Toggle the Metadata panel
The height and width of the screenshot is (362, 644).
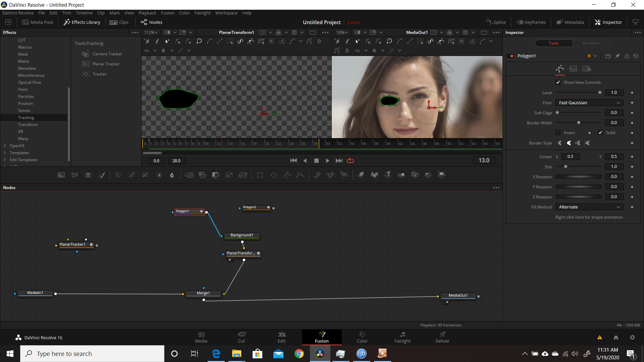570,22
